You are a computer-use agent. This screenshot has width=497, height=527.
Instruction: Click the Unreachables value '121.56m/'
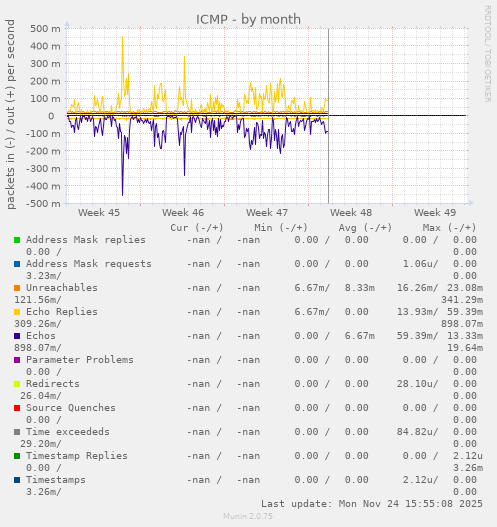click(38, 300)
